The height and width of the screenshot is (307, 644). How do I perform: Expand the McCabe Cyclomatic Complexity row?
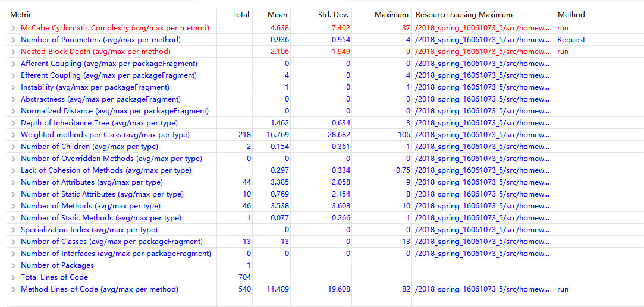(x=14, y=28)
